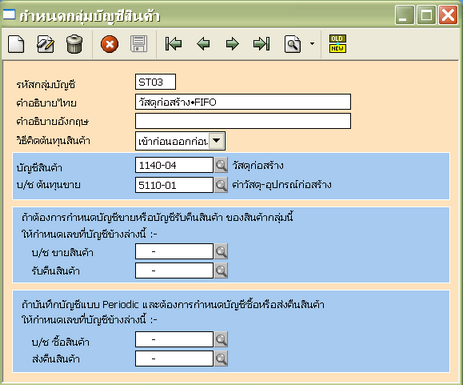Image resolution: width=463 pixels, height=385 pixels.
Task: Click the purchase return (ส่งคืนสินค้า) field
Action: pyautogui.click(x=174, y=358)
